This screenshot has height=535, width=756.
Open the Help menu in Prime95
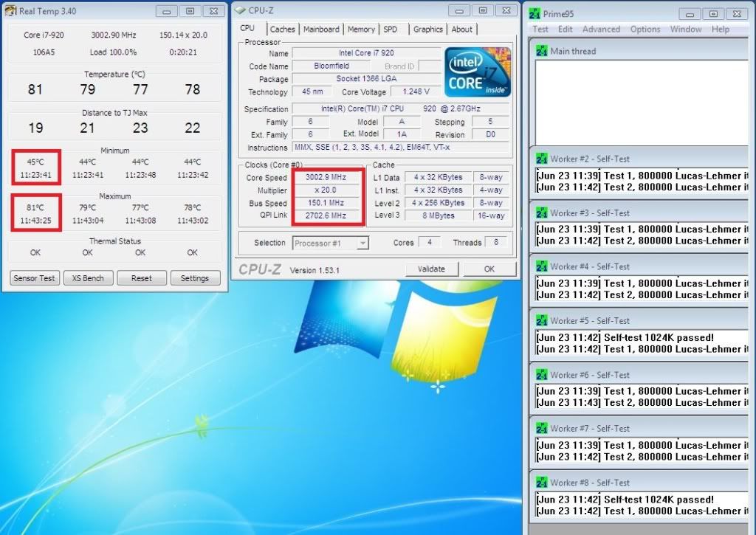click(x=721, y=30)
